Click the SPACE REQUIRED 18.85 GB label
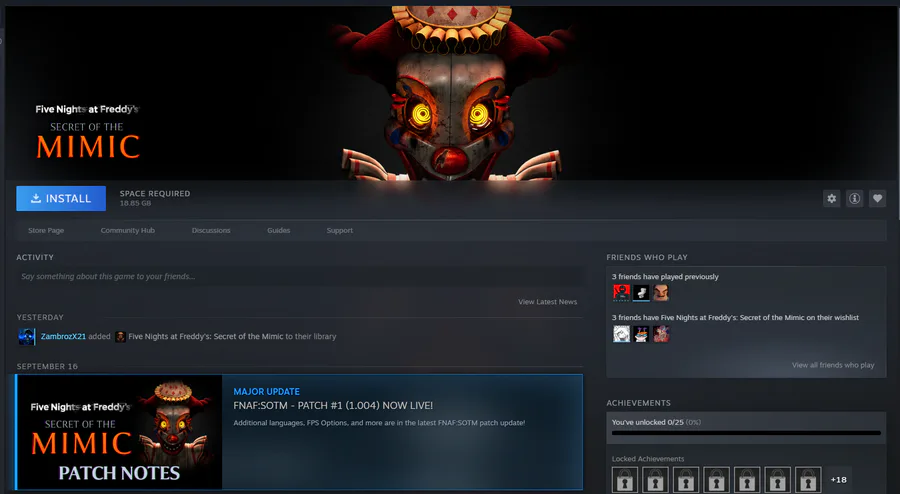This screenshot has height=494, width=900. click(155, 198)
